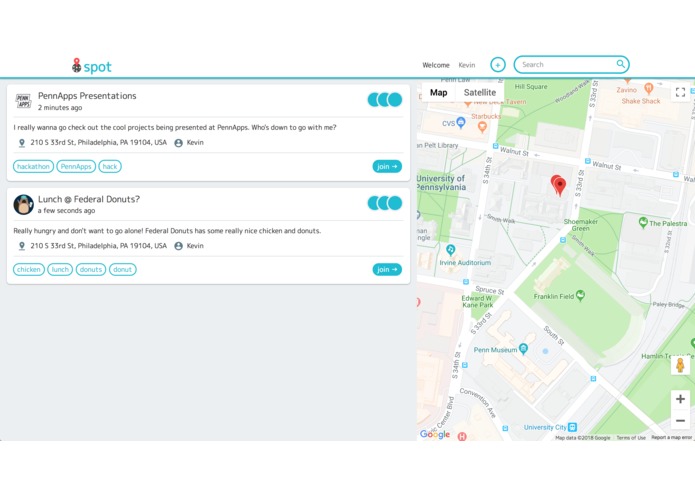695x494 pixels.
Task: Open map Terms of Use link
Action: point(631,438)
